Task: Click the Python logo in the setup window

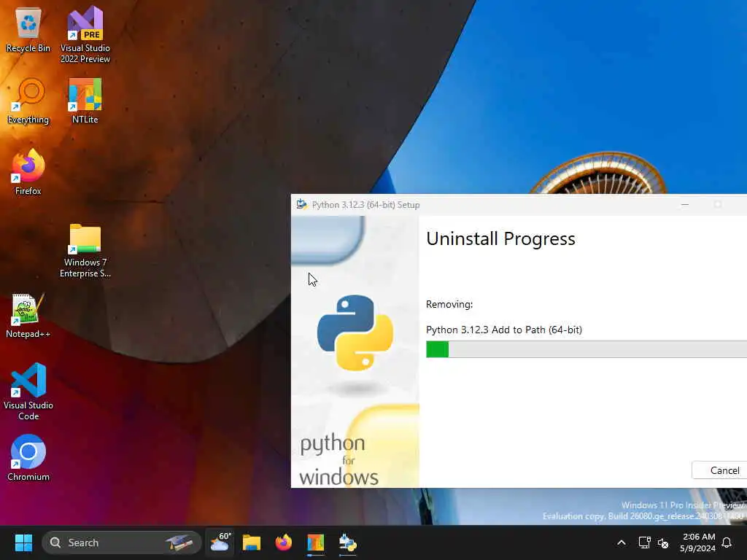Action: coord(355,332)
